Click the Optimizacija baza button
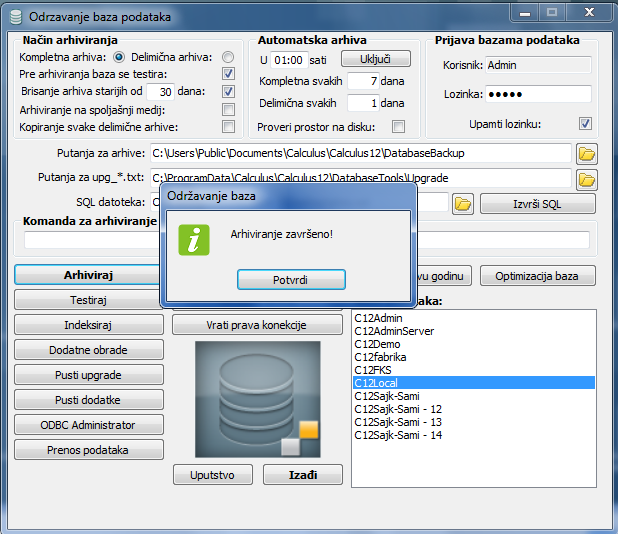The height and width of the screenshot is (534, 618). (538, 276)
